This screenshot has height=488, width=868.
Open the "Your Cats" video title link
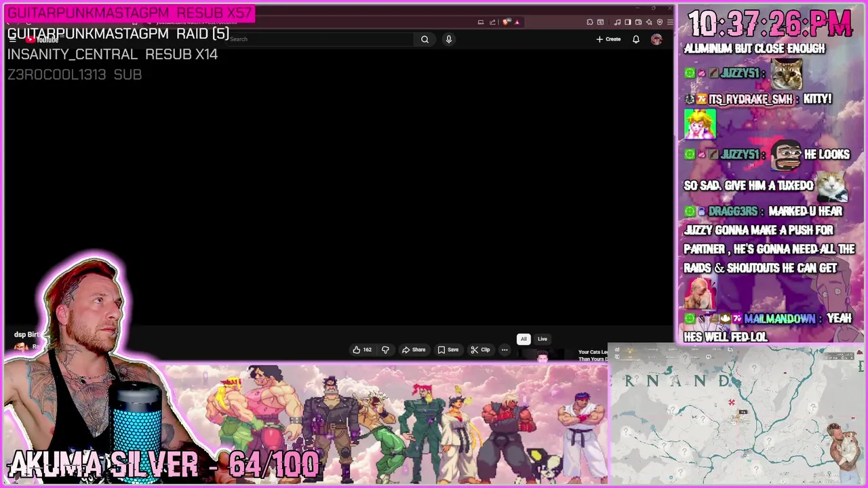pos(593,355)
